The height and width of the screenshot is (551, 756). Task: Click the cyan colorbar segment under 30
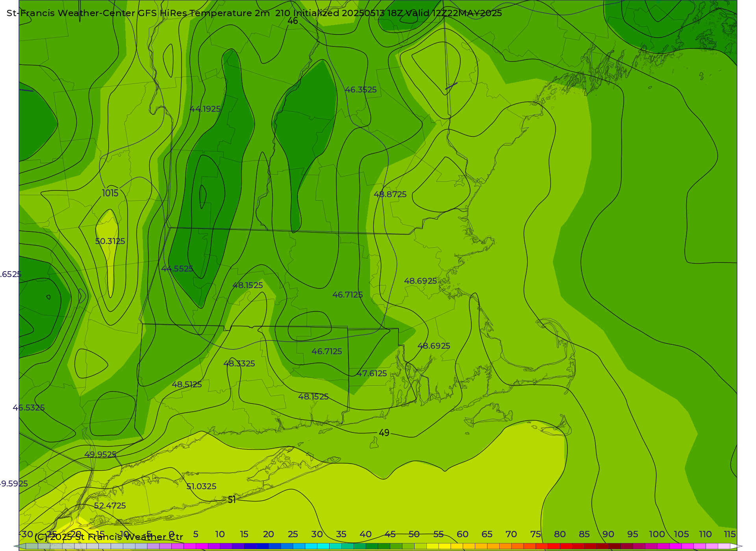click(323, 546)
